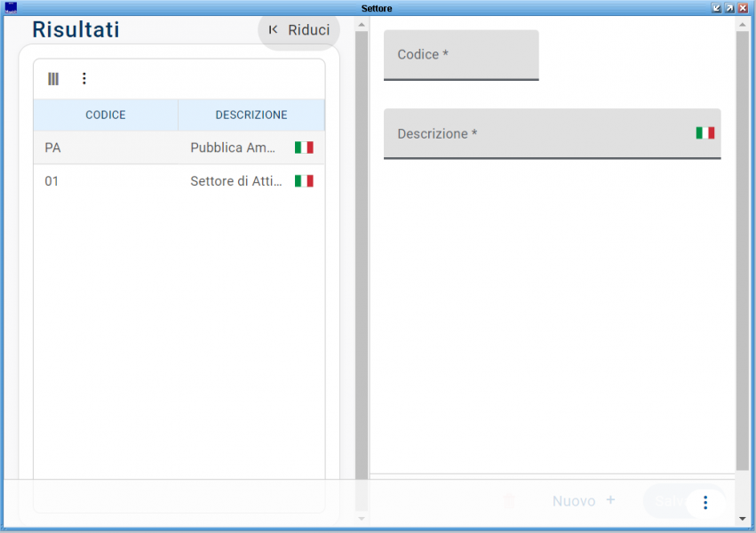Maximize the Settore window
This screenshot has height=533, width=756.
coord(730,8)
